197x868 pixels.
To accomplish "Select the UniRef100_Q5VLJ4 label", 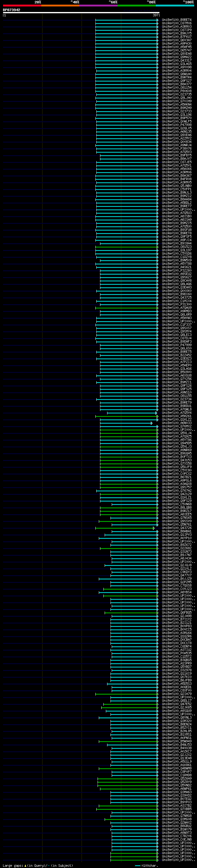I will click(x=177, y=433).
